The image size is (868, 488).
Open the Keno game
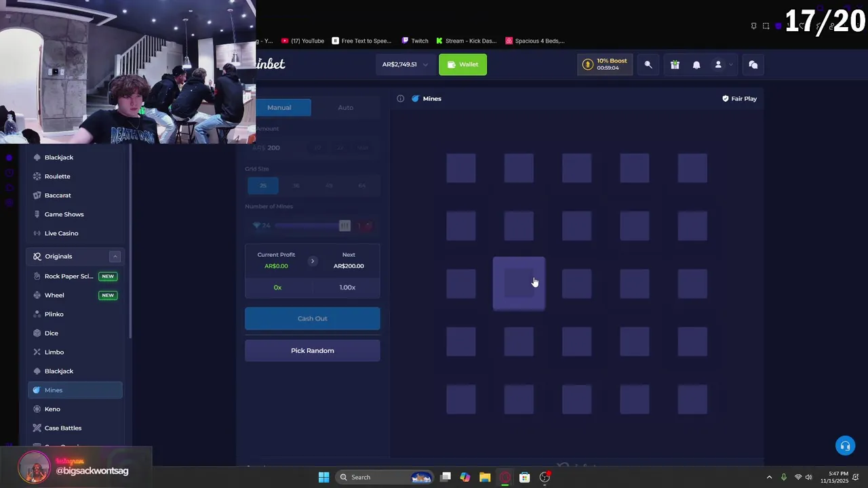click(75, 409)
